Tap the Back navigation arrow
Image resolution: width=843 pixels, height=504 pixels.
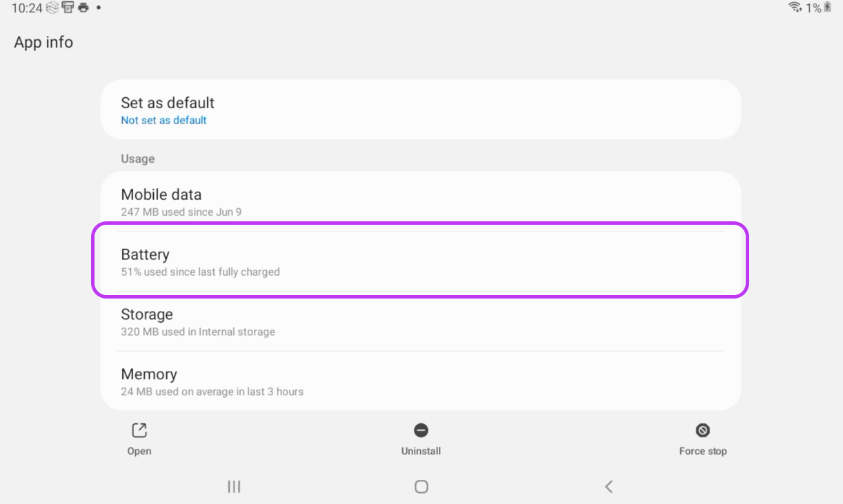tap(608, 487)
